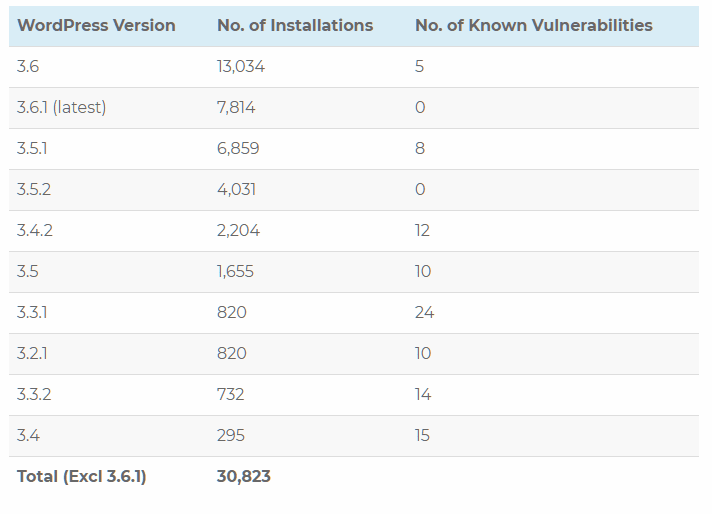The width and height of the screenshot is (712, 514).
Task: Click the No. of Installations header
Action: pyautogui.click(x=295, y=25)
